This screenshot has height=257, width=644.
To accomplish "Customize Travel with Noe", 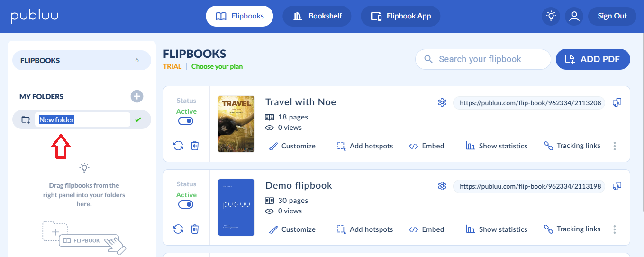I will pyautogui.click(x=292, y=146).
